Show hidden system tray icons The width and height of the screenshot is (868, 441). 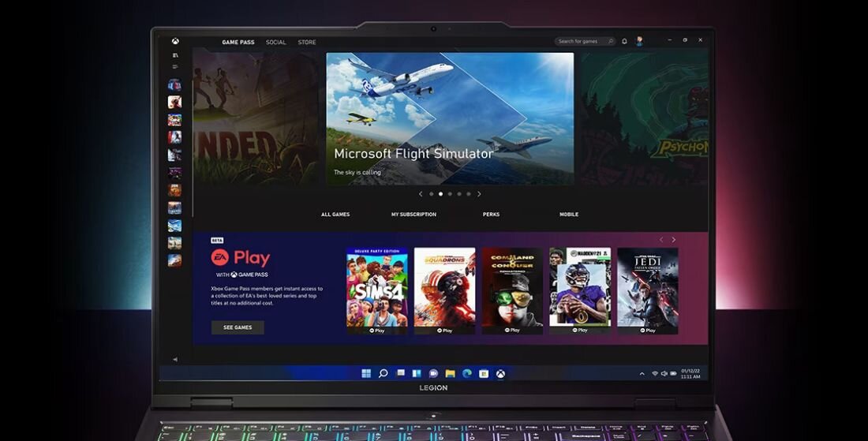642,373
